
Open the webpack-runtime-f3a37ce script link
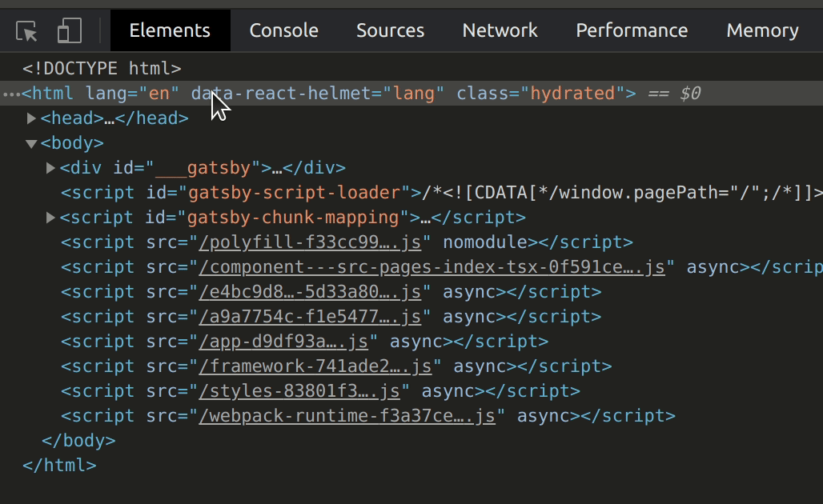pyautogui.click(x=347, y=416)
